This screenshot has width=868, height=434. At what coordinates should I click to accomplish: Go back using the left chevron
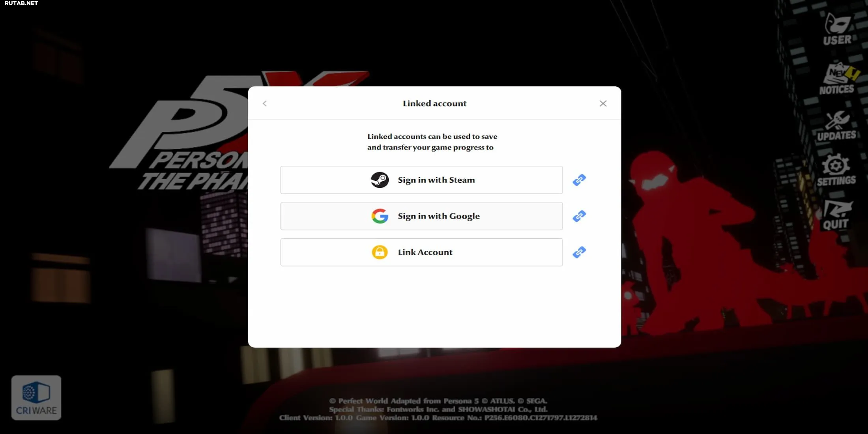[265, 103]
